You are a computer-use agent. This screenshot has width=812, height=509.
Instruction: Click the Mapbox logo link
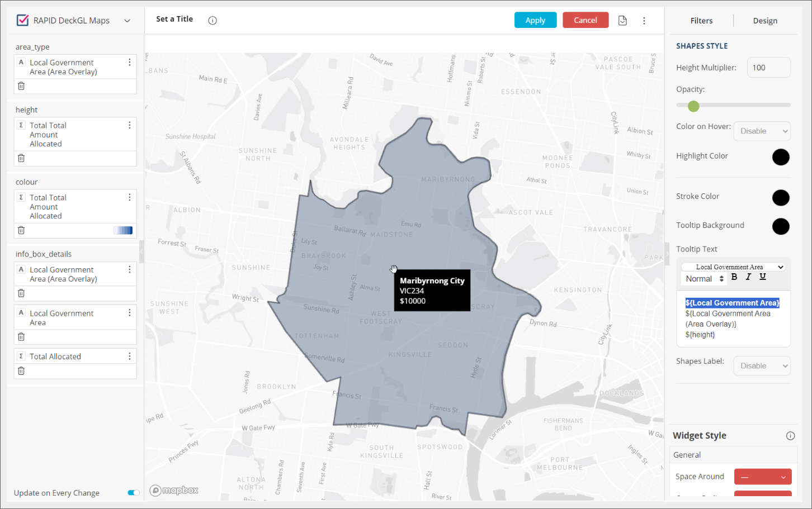(174, 491)
